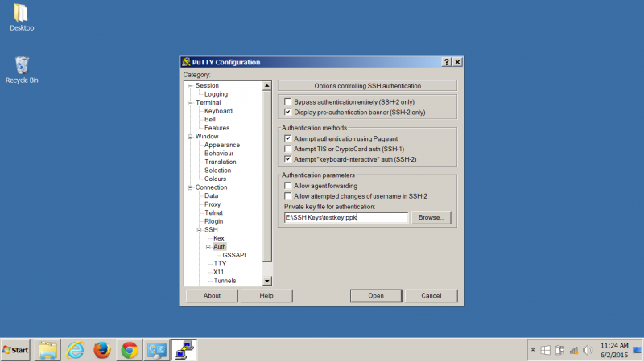Screen dimensions: 644x362
Task: Close the PuTTY Configuration dialog
Action: [457, 62]
